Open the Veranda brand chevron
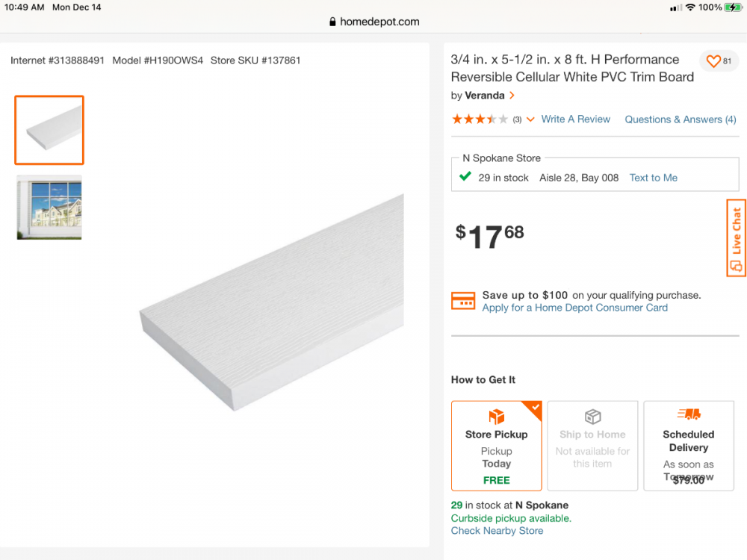Screen dimensions: 747x560 tap(512, 96)
